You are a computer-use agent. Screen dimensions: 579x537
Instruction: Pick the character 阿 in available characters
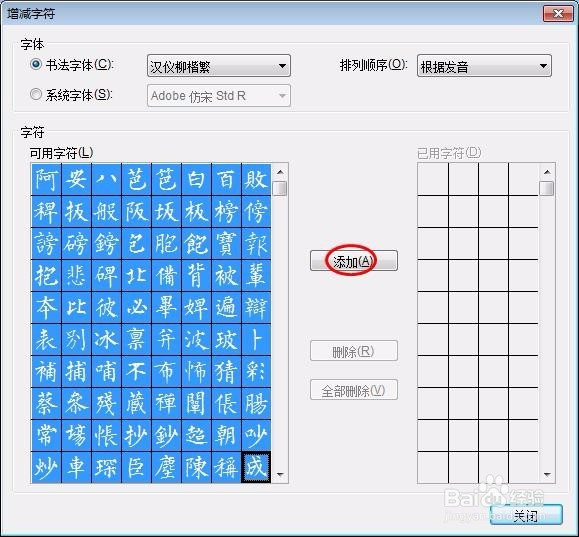[x=46, y=179]
